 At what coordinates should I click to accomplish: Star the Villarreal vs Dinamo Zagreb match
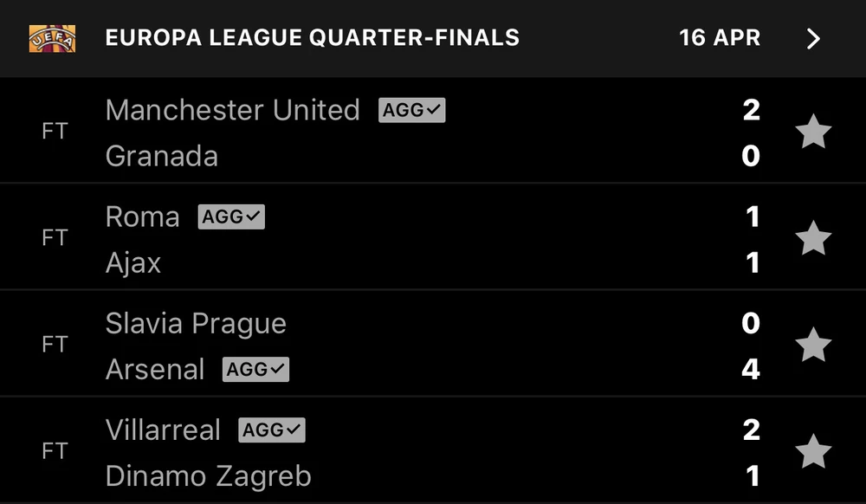(x=812, y=452)
